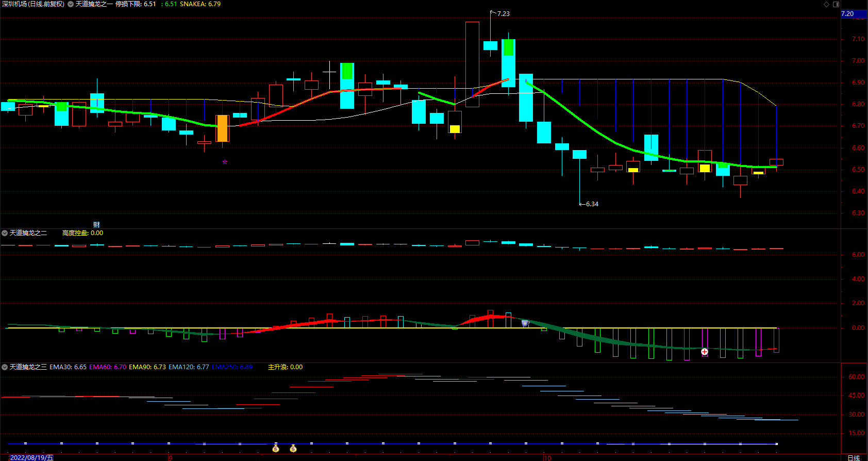Image resolution: width=868 pixels, height=461 pixels.
Task: Click the month 10 marker on the time axis
Action: [x=547, y=457]
